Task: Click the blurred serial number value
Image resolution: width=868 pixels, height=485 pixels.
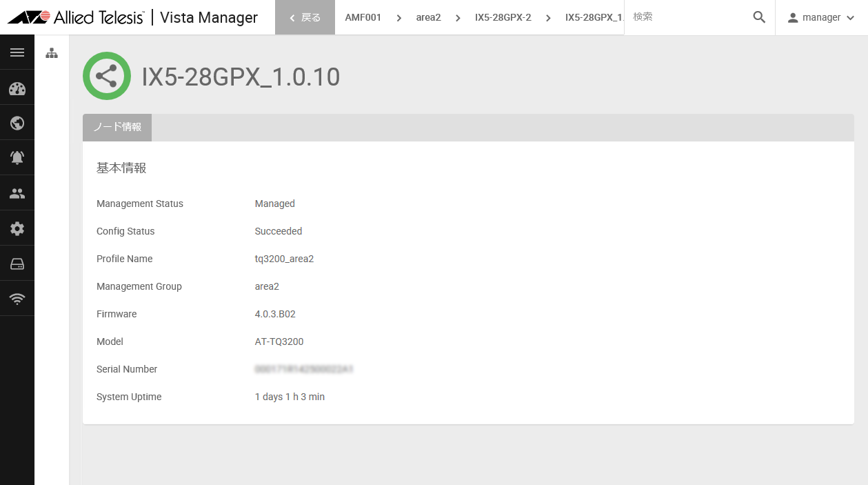Action: click(x=304, y=369)
